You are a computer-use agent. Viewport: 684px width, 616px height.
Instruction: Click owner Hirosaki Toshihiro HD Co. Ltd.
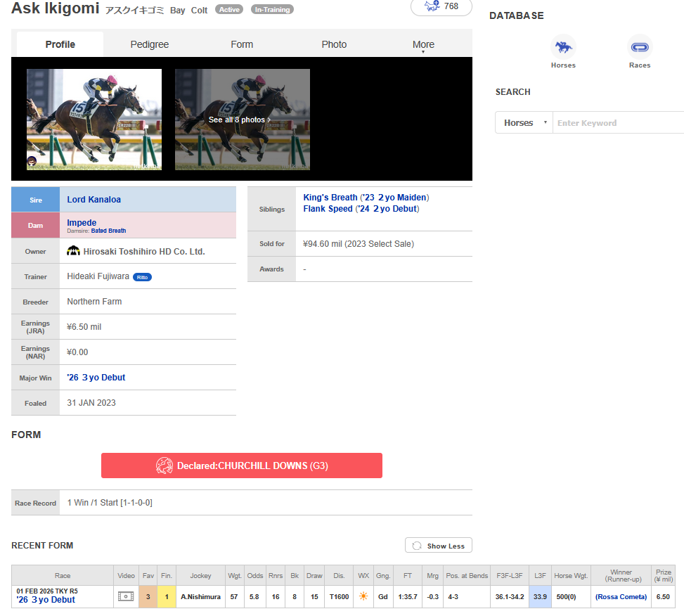tap(144, 251)
